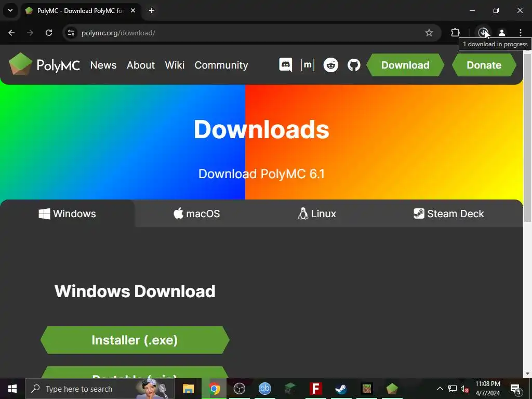Open qBittorrent from taskbar
532x399 pixels.
point(264,389)
